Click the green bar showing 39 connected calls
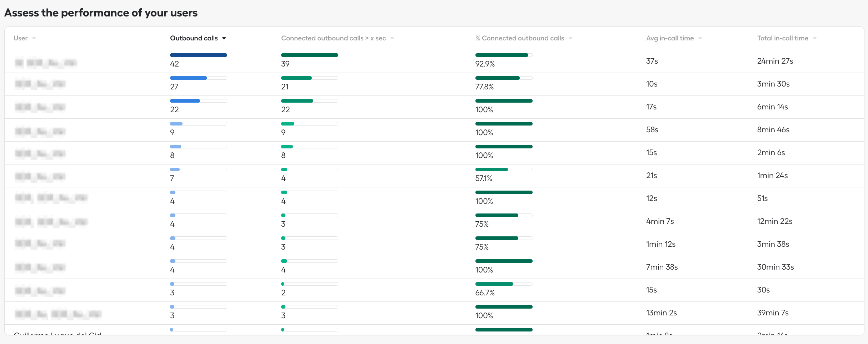 pyautogui.click(x=309, y=55)
